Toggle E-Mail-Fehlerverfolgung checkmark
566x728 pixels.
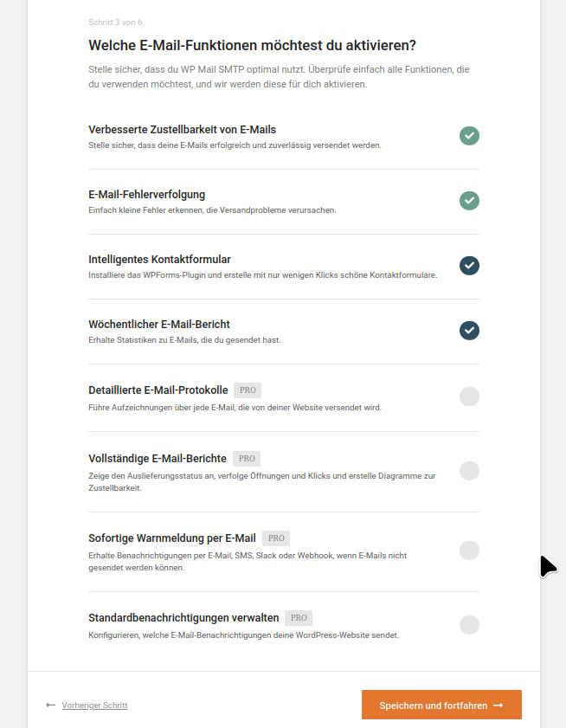coord(469,201)
